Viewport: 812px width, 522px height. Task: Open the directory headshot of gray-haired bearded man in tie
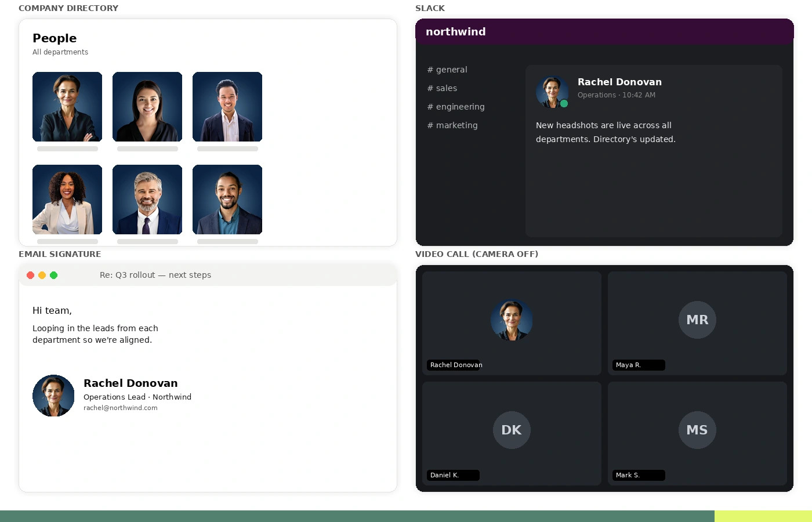pyautogui.click(x=147, y=200)
